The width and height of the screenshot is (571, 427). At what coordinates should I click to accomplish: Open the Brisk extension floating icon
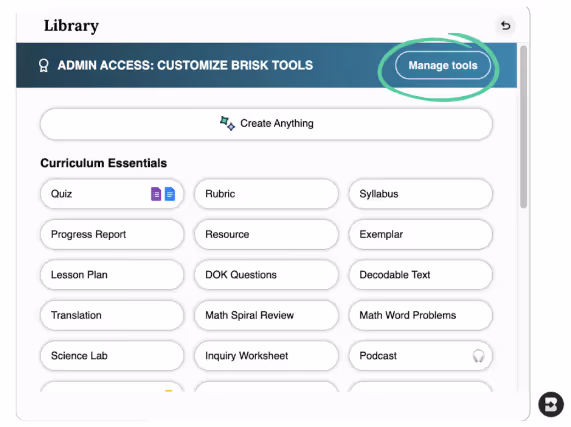coord(551,404)
